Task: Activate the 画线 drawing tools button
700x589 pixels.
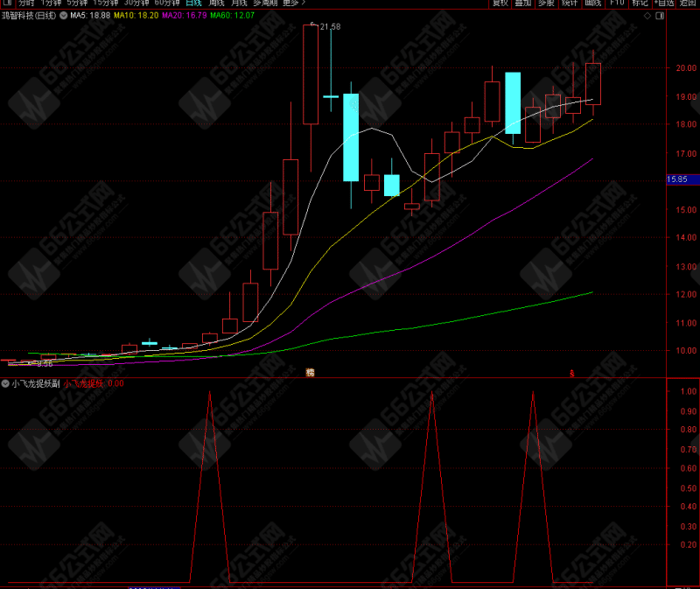Action: tap(593, 3)
